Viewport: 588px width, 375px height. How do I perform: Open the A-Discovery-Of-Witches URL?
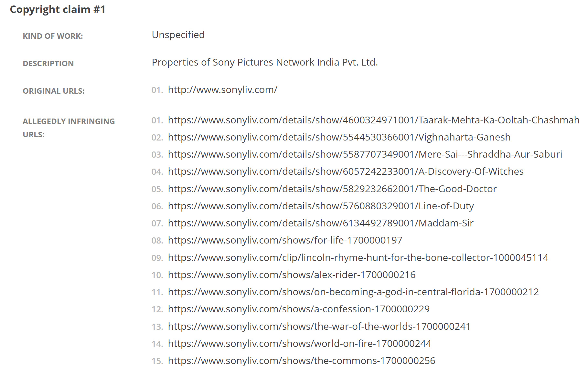click(x=346, y=172)
